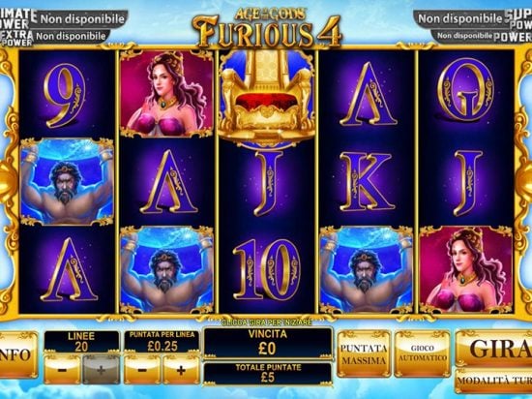Screen dimensions: 532x399
Task: Click the Vincita win display
Action: [268, 343]
